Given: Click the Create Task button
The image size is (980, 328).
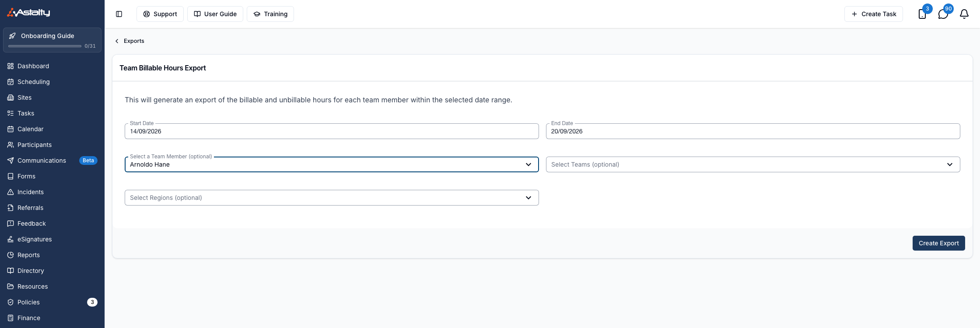Looking at the screenshot, I should click(x=873, y=14).
